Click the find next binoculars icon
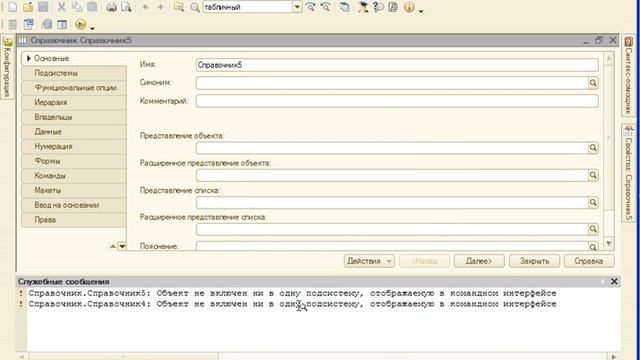The width and height of the screenshot is (640, 360). tap(311, 7)
